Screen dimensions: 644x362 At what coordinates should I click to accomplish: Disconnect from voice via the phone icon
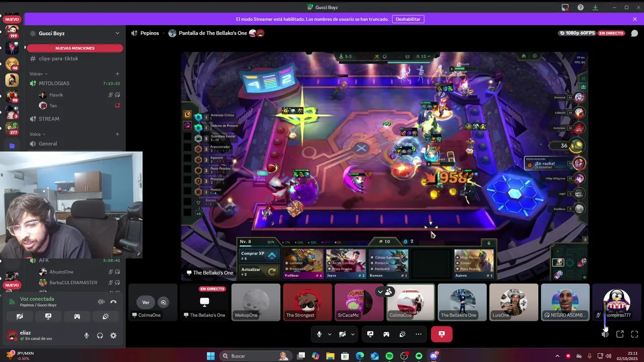tap(113, 302)
